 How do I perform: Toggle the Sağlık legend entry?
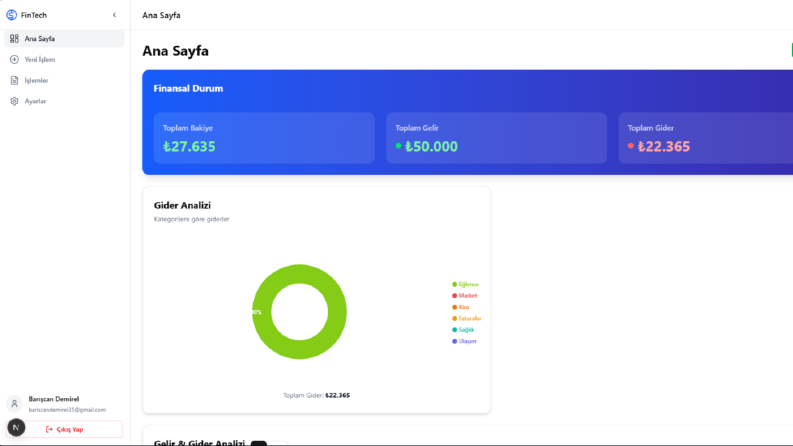463,330
